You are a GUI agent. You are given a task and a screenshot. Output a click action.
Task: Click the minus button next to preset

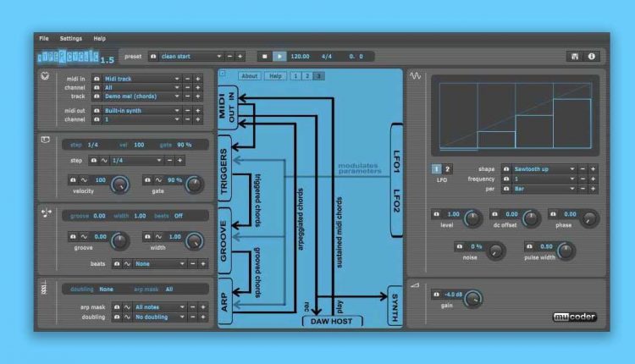coord(229,56)
